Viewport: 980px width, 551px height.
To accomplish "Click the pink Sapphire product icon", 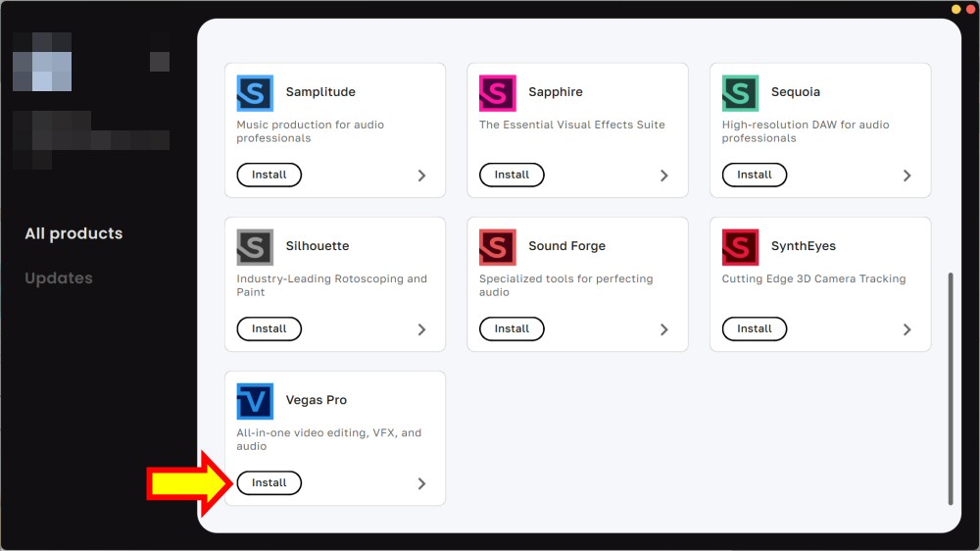I will tap(497, 93).
